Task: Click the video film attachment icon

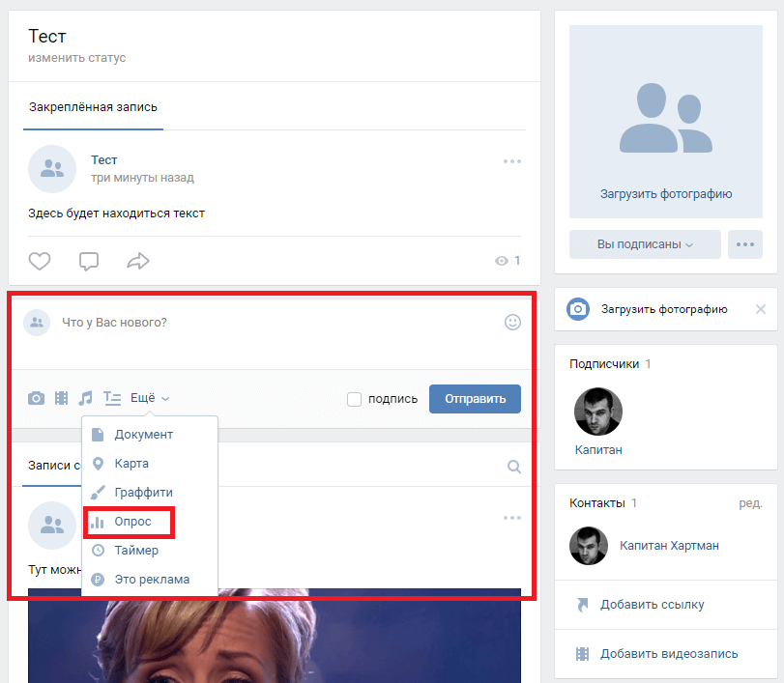Action: [62, 398]
